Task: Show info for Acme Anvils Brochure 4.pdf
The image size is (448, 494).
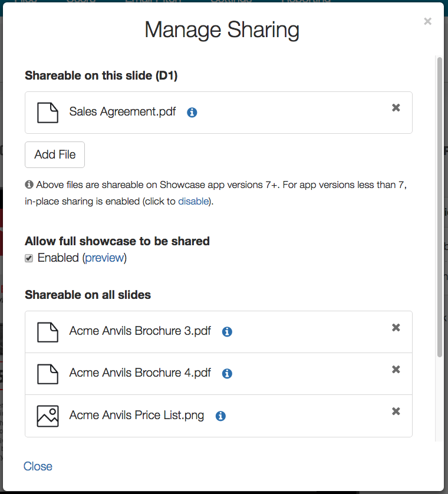Action: pos(227,374)
